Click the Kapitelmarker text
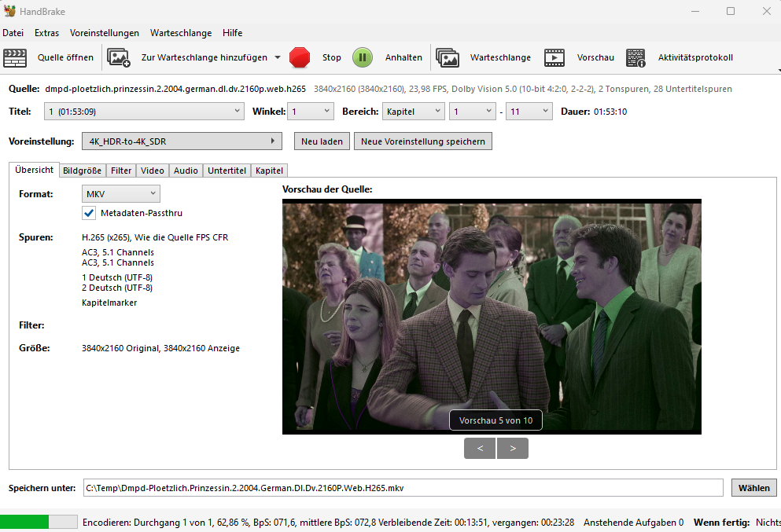Image resolution: width=781 pixels, height=532 pixels. [x=109, y=303]
